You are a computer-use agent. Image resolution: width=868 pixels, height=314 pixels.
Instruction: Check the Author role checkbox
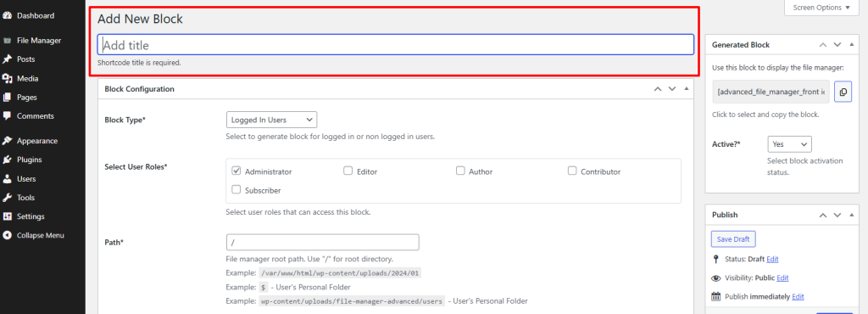(x=460, y=171)
